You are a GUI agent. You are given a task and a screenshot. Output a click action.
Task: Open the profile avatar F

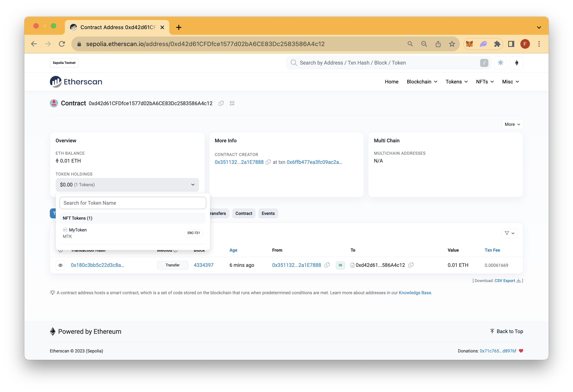pos(525,44)
